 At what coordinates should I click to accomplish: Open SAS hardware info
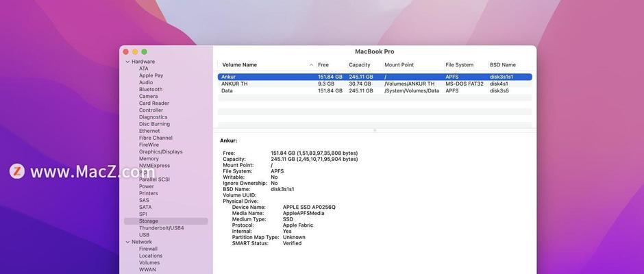(144, 201)
